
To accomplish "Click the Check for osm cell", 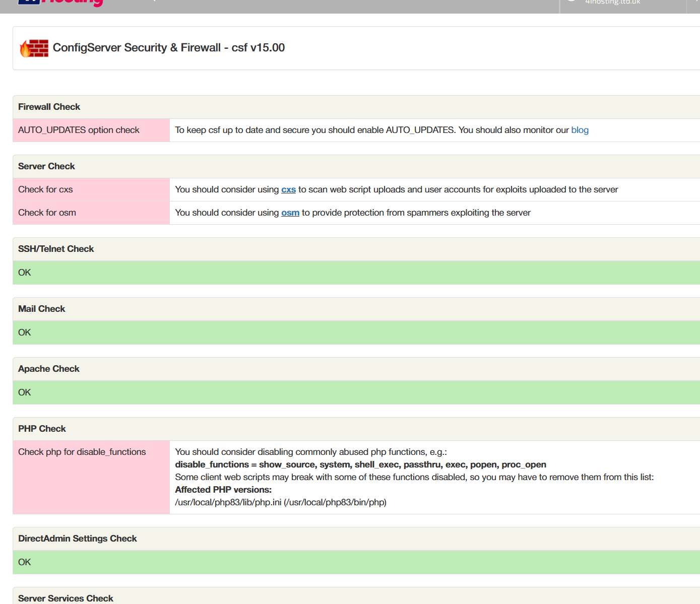I will pos(91,213).
